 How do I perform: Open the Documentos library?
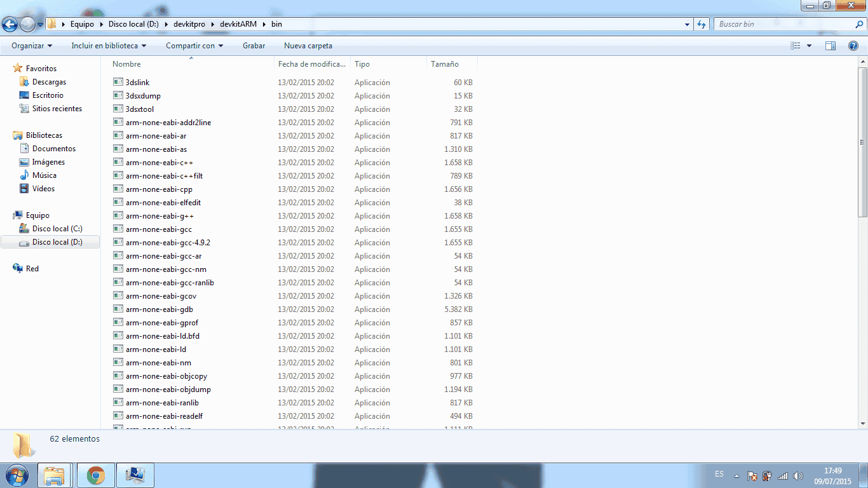[x=54, y=149]
